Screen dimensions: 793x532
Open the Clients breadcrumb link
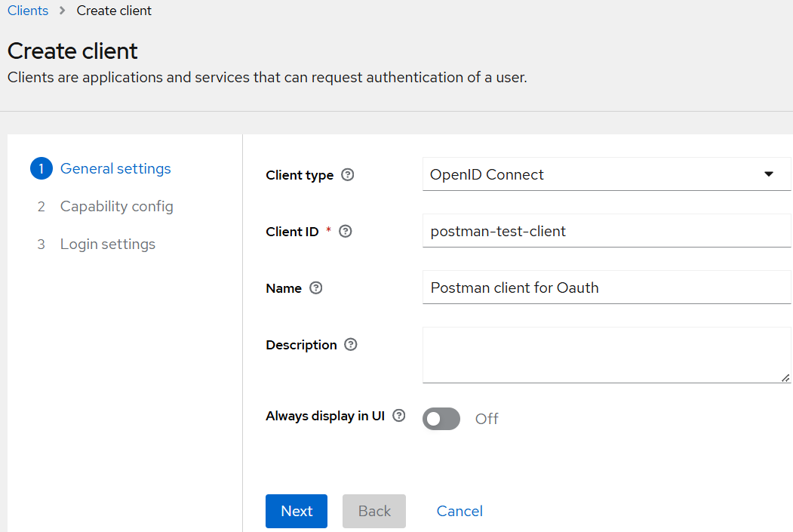click(x=27, y=11)
